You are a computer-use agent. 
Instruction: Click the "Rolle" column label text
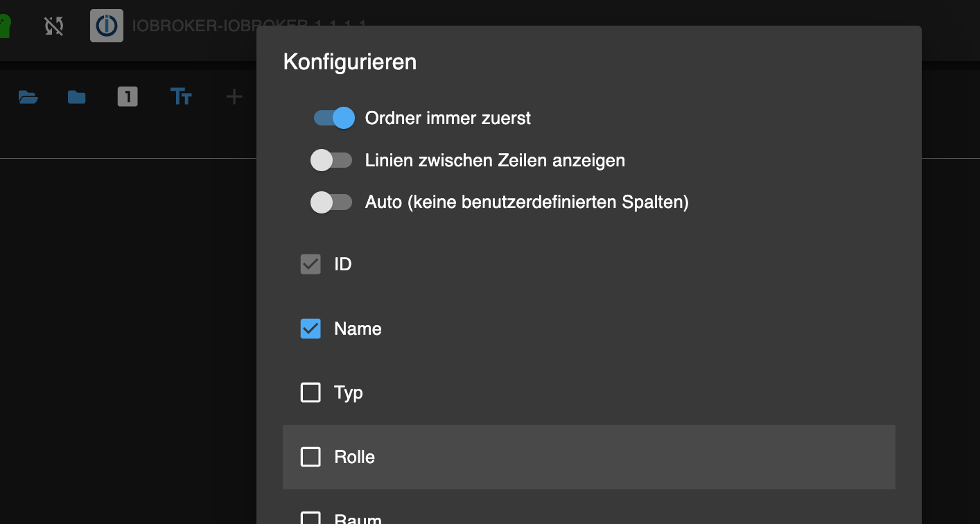[354, 457]
